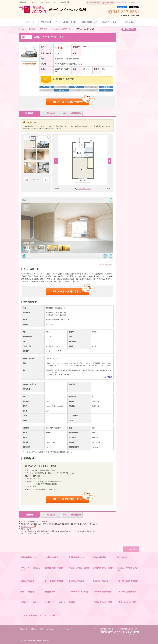Viewport: 158px width, 644px height.
Task: Click the エアコン feature tag
Action: coord(62,90)
